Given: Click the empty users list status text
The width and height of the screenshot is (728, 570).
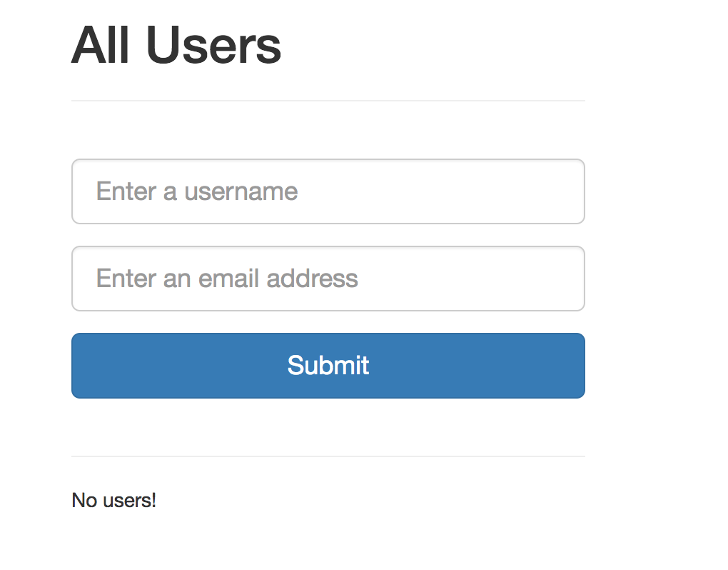Looking at the screenshot, I should click(x=113, y=500).
